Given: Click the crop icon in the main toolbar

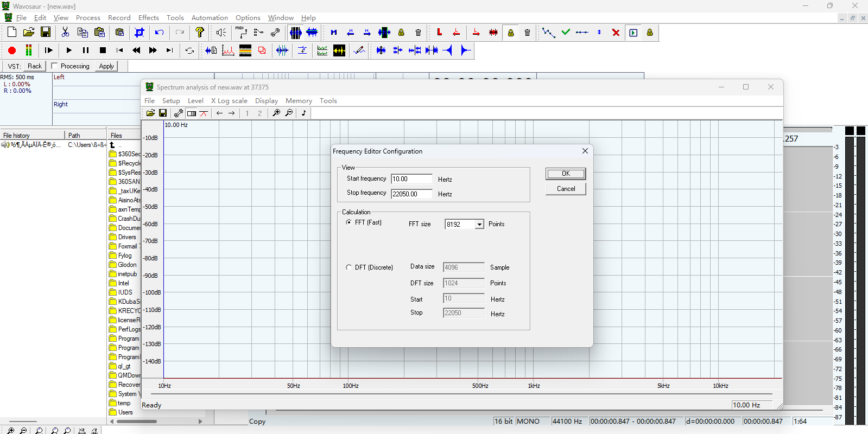Looking at the screenshot, I should pos(140,33).
